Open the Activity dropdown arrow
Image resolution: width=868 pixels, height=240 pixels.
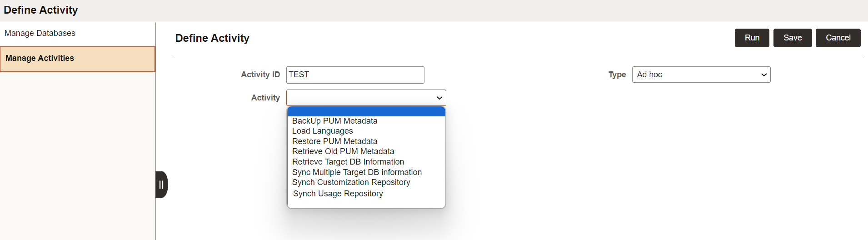pyautogui.click(x=439, y=98)
